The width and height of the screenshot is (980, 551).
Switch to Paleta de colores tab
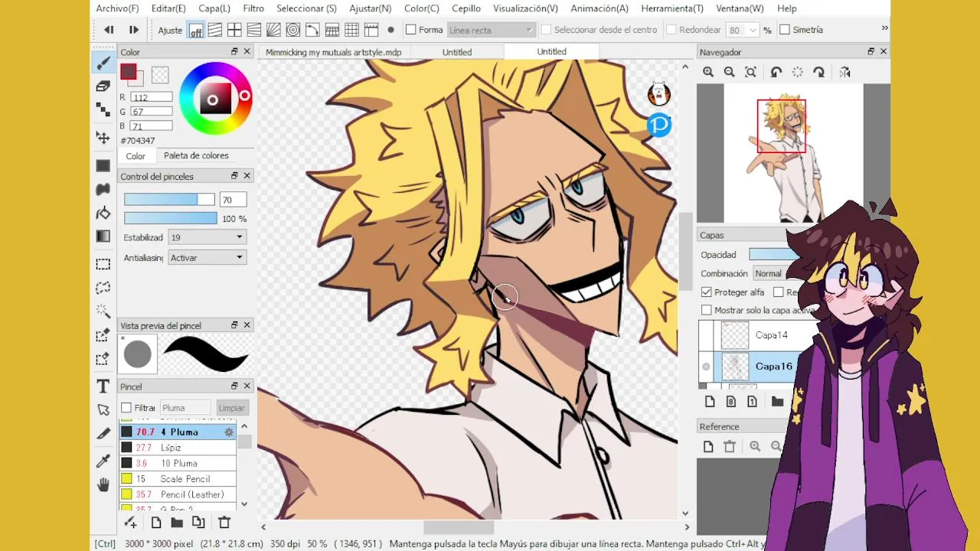tap(196, 155)
